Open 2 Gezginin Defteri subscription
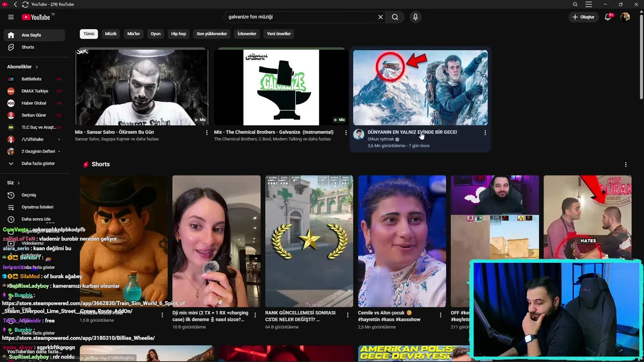The image size is (644, 362). point(34,151)
